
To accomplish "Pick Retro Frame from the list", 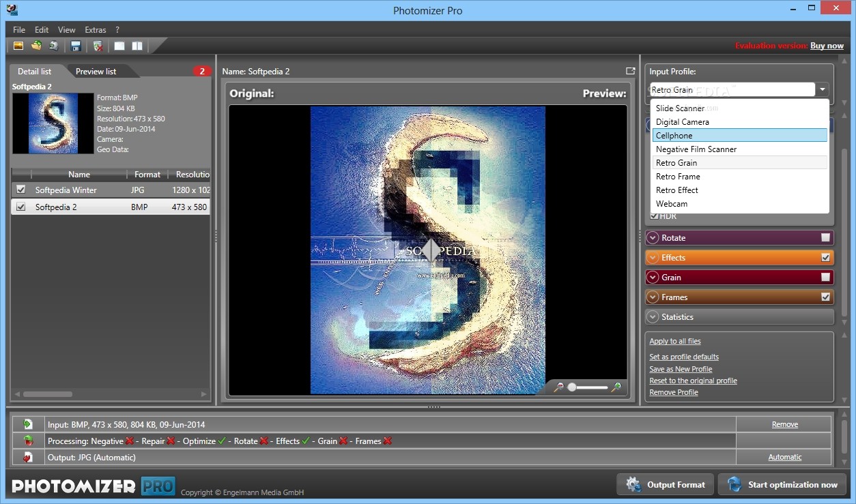I will tap(739, 176).
